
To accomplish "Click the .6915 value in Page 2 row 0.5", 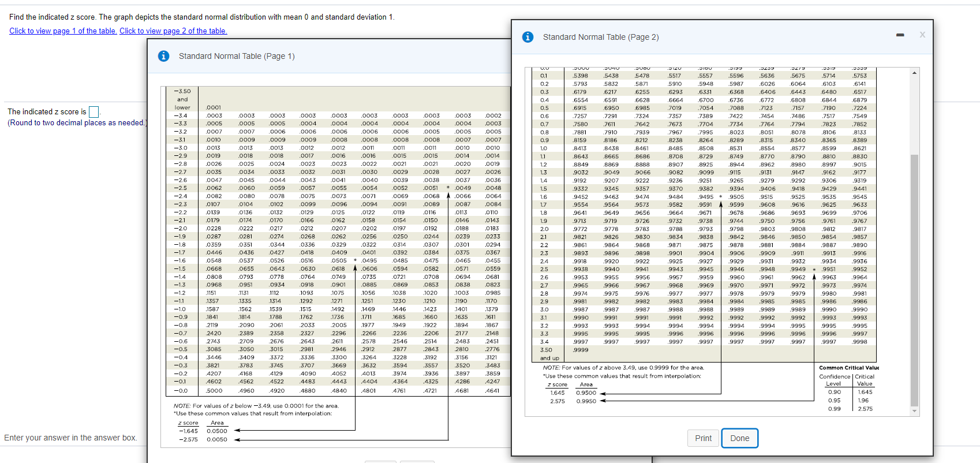I will coord(579,108).
